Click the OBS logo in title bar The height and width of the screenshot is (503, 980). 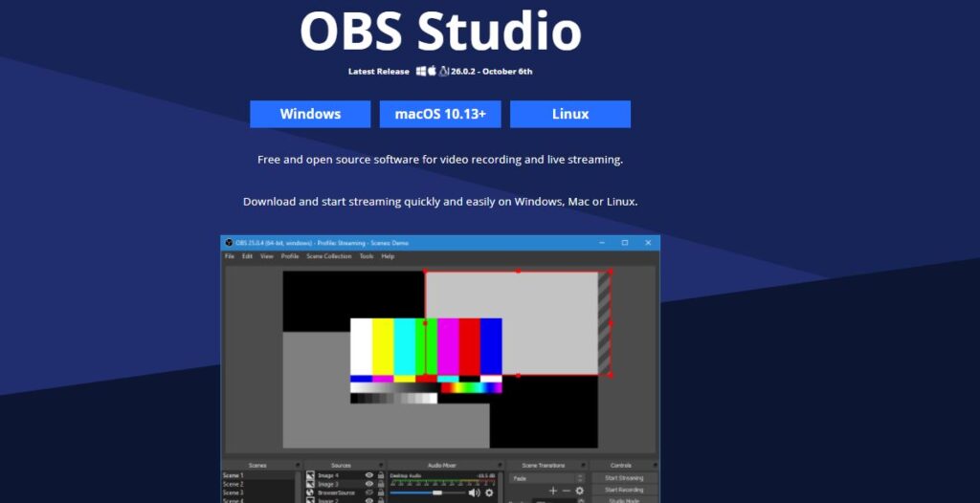coord(229,243)
